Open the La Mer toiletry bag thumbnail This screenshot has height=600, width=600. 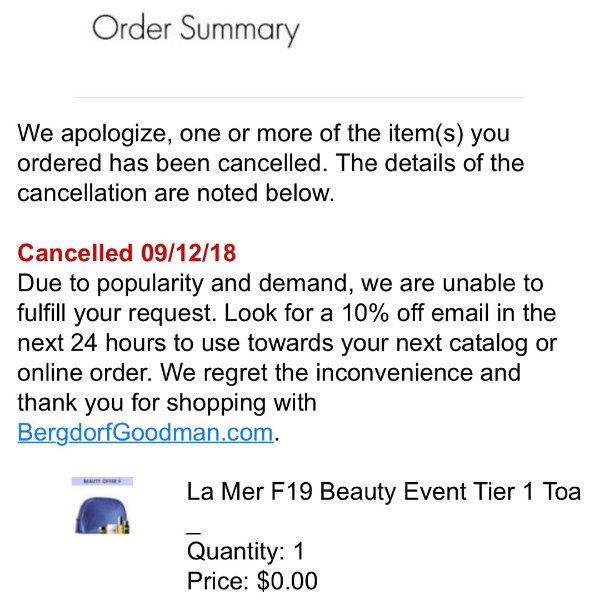point(102,505)
